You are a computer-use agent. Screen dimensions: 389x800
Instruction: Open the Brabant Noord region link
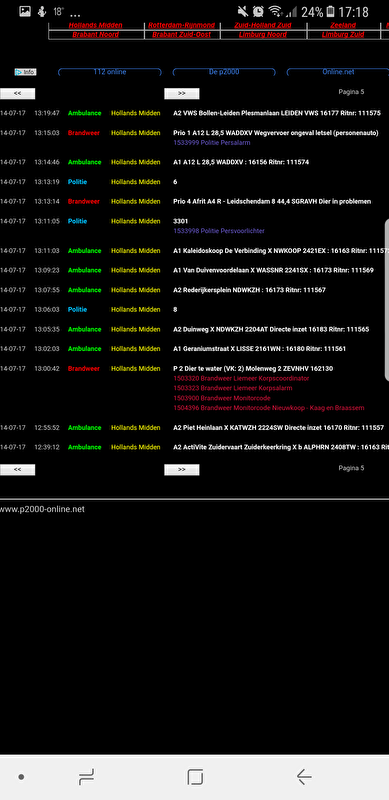(x=95, y=35)
